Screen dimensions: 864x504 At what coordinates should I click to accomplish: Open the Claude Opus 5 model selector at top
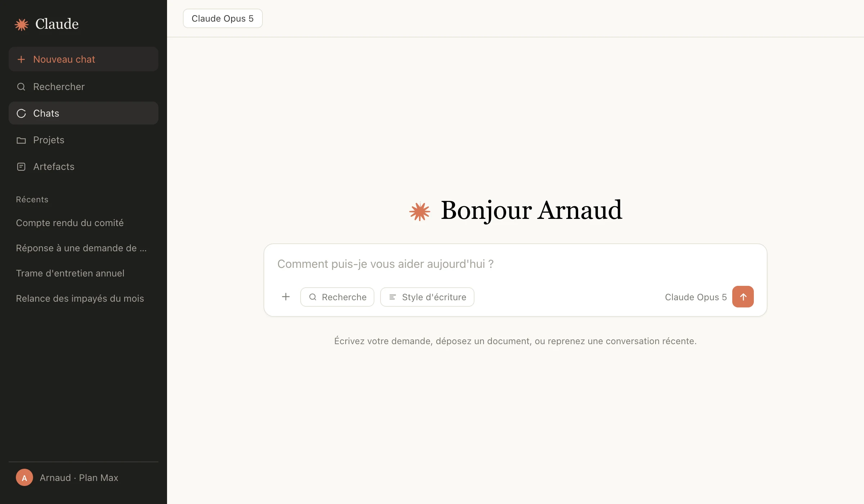coord(223,18)
